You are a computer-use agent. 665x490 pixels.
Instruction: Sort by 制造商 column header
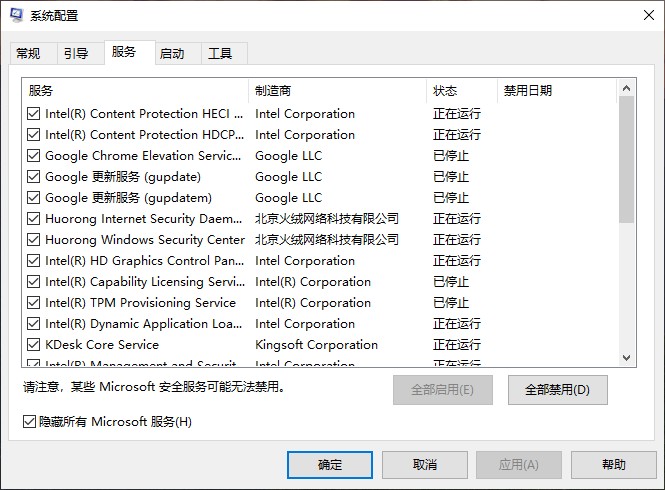pos(338,90)
